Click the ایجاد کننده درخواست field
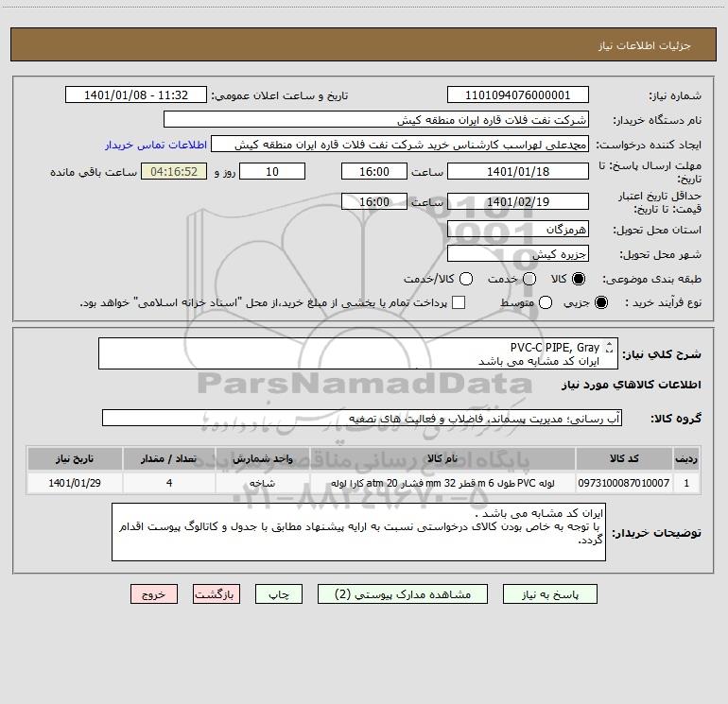The height and width of the screenshot is (704, 728). (x=400, y=145)
